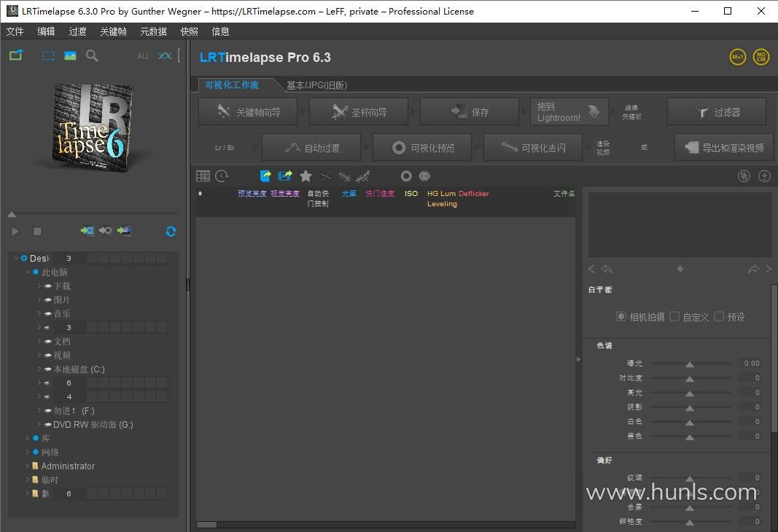Click the 阴影 slider handle
Image resolution: width=778 pixels, height=532 pixels.
690,408
